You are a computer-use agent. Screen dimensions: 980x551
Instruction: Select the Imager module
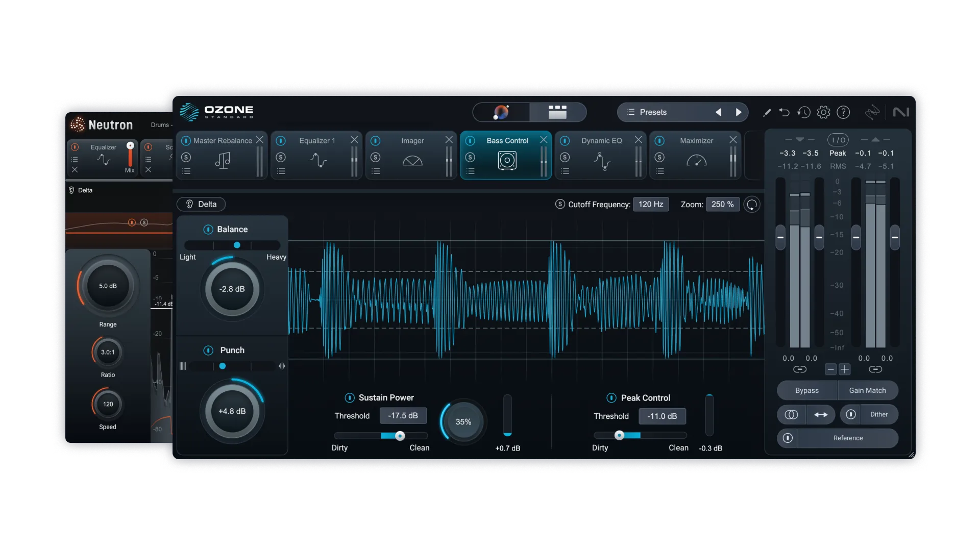[x=411, y=140]
